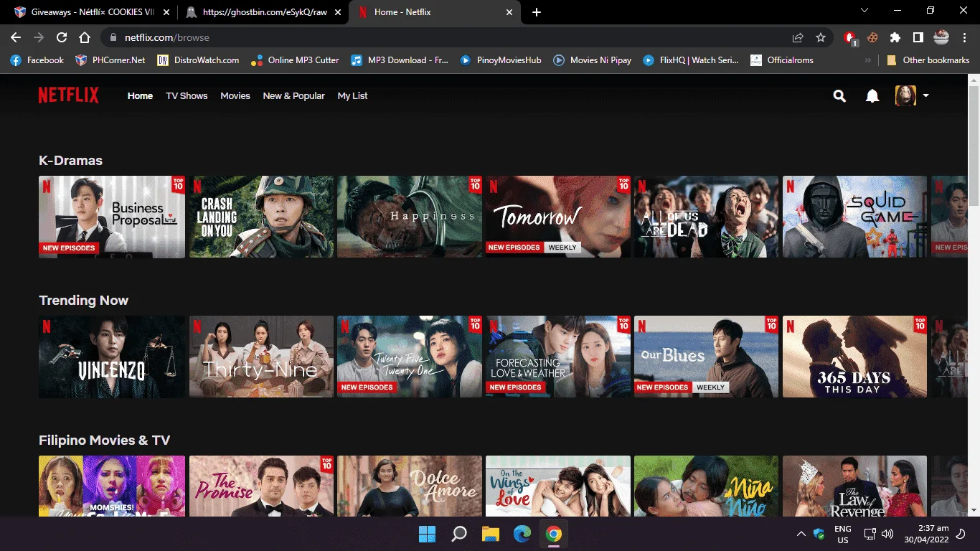Select the Business Proposal thumbnail
The height and width of the screenshot is (551, 980).
click(112, 217)
